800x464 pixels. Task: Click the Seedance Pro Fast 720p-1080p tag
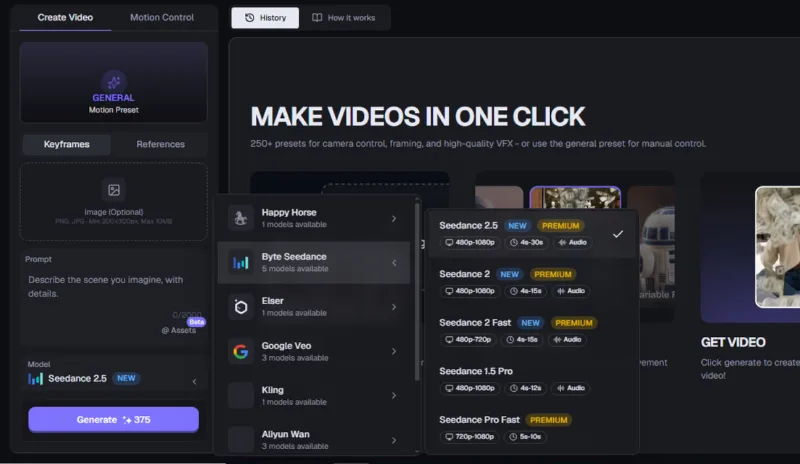[x=469, y=436]
